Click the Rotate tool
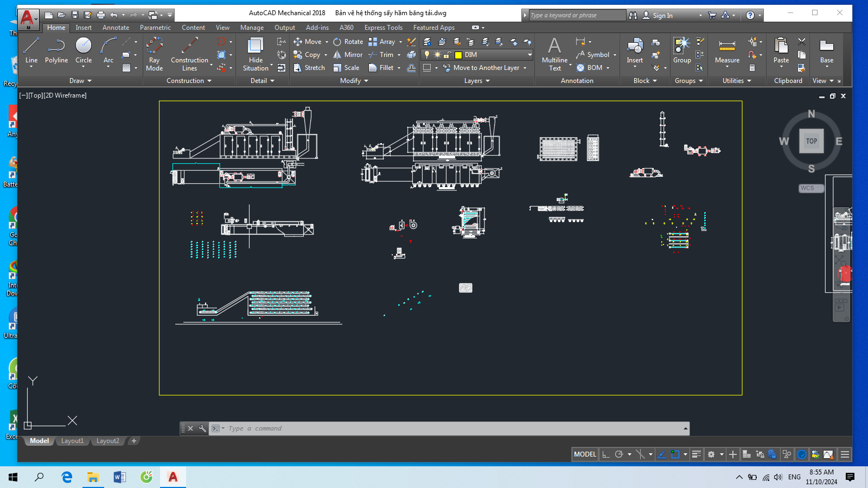 click(x=348, y=42)
